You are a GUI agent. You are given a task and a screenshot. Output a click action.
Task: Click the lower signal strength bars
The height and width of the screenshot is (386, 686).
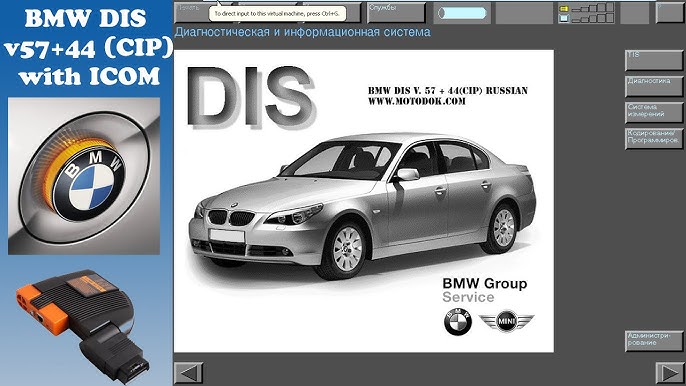pyautogui.click(x=593, y=18)
